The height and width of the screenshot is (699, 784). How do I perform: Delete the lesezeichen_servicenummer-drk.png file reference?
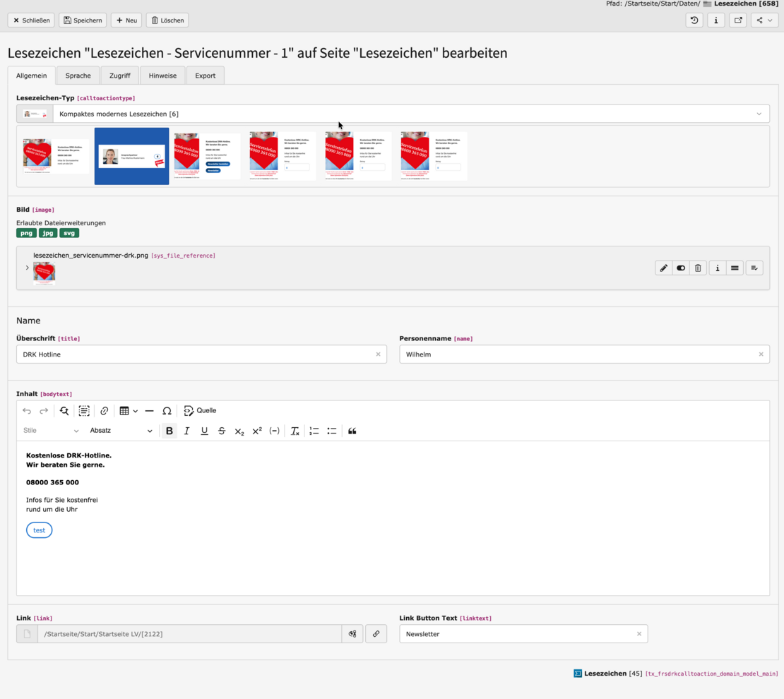click(698, 268)
